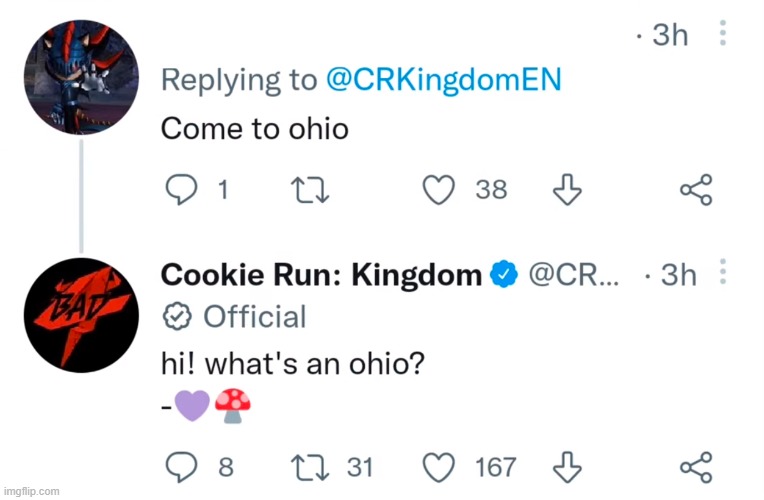Open the red BAD logo avatar
Screen dimensions: 764x500
pyautogui.click(x=81, y=315)
